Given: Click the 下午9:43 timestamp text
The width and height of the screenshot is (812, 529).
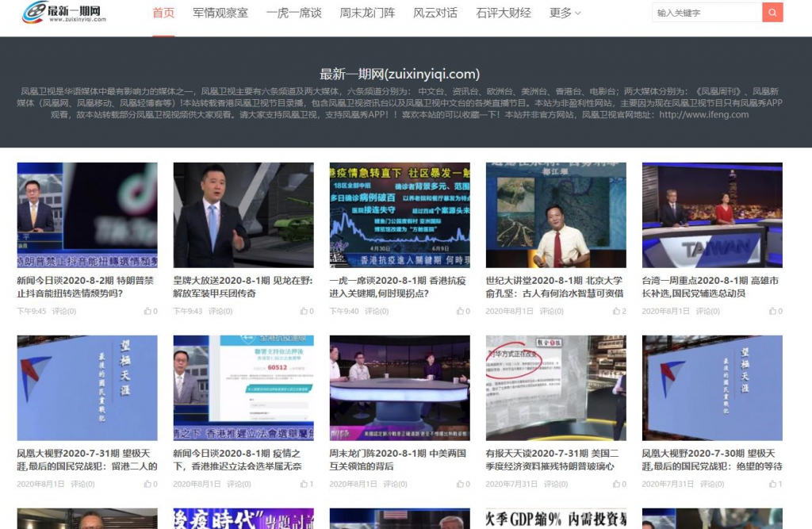Looking at the screenshot, I should pyautogui.click(x=188, y=312).
